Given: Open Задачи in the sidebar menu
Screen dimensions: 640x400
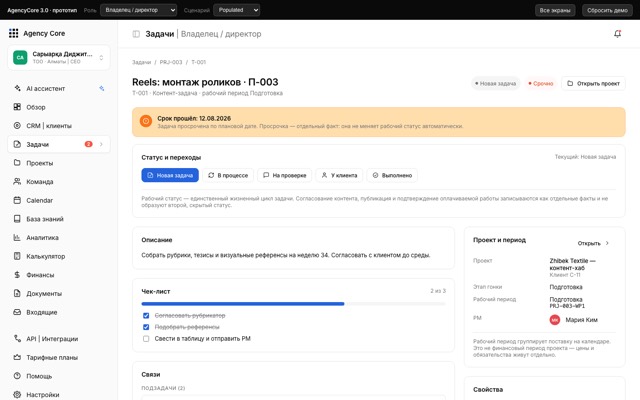Looking at the screenshot, I should (x=59, y=144).
